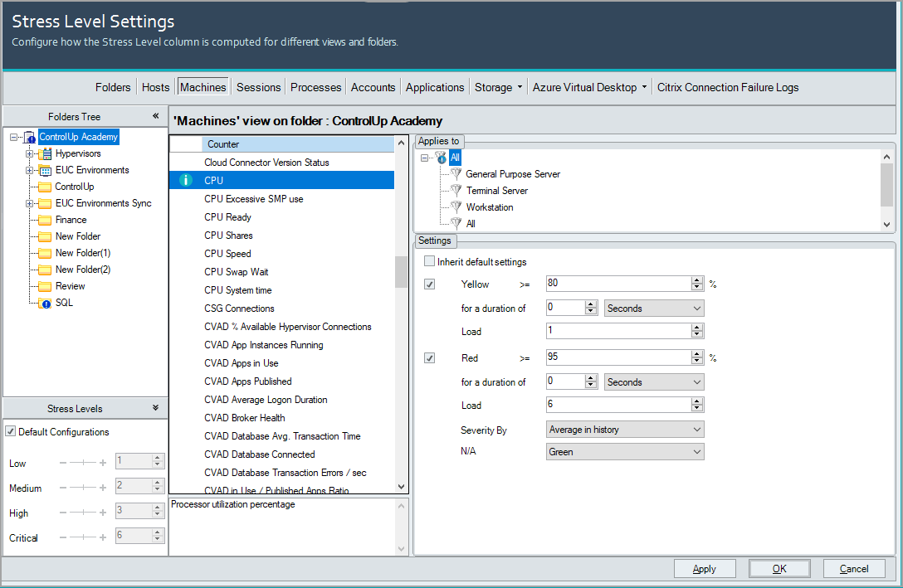
Task: Collapse the Folders Tree panel with chevron icon
Action: click(x=156, y=116)
